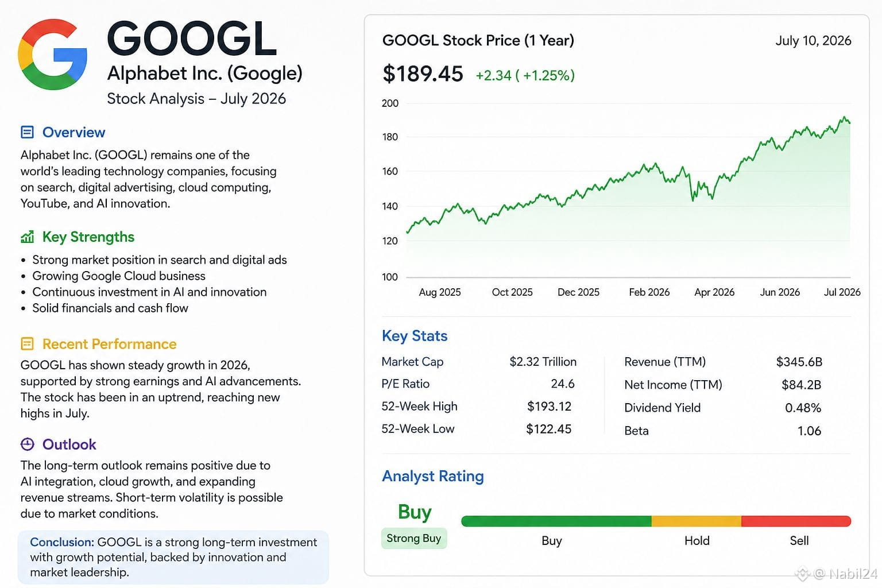
Task: Click the 52-Week High value $193.12
Action: click(x=549, y=407)
